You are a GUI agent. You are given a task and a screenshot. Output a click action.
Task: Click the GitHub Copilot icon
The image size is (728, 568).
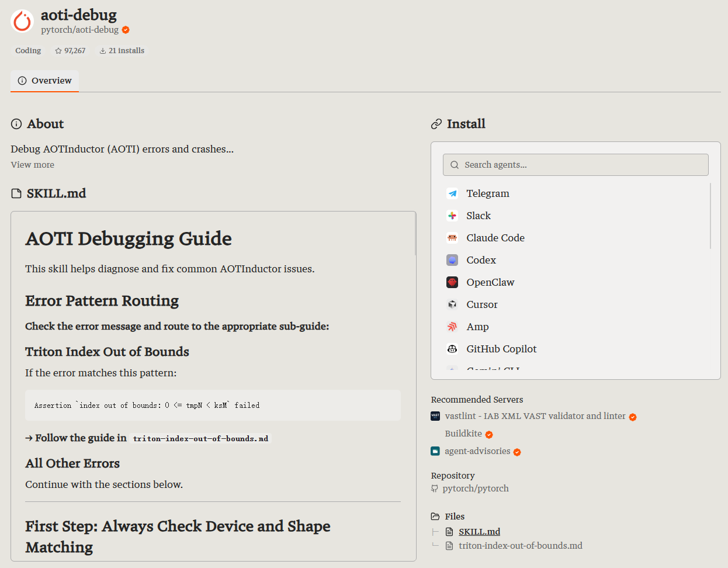[452, 349]
